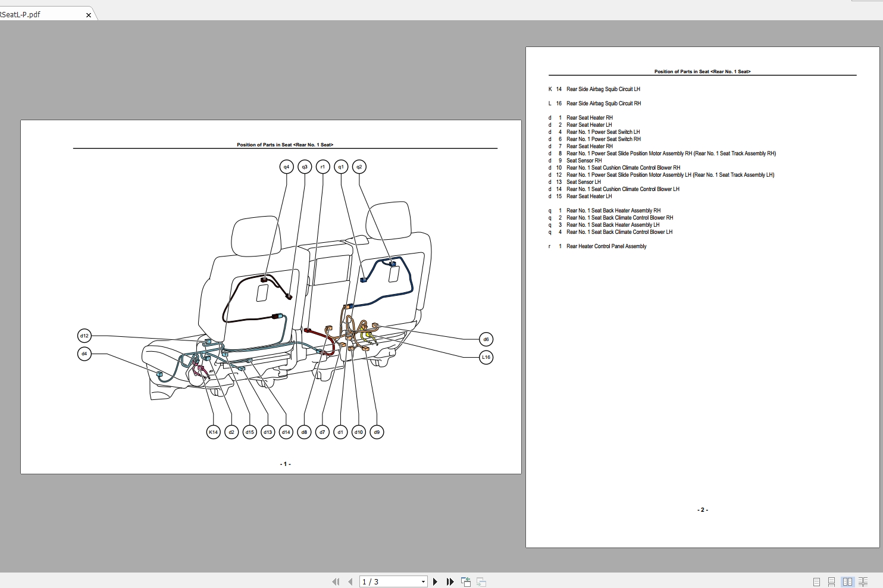This screenshot has height=588, width=883.
Task: Close the RSeatL-P.pdf document tab
Action: [x=88, y=15]
